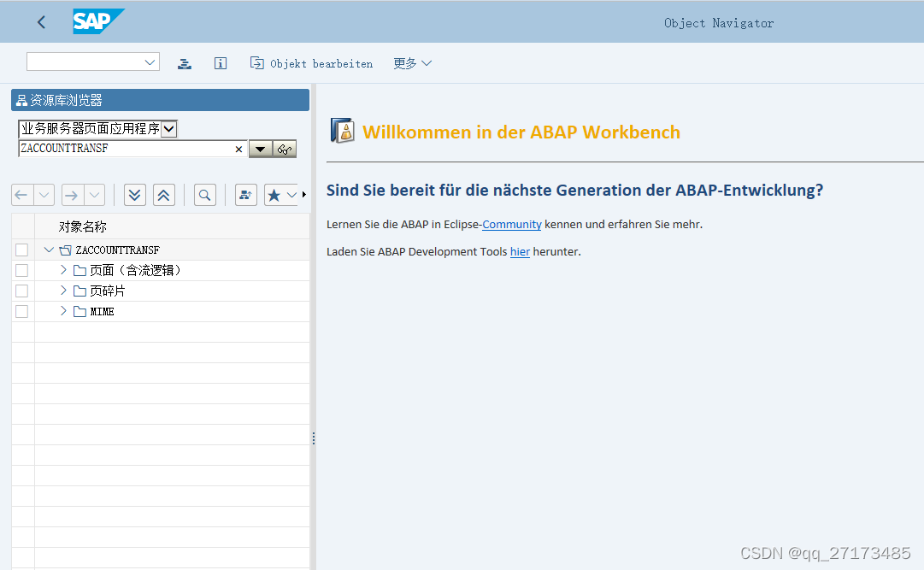924x570 pixels.
Task: Open the information icon in the toolbar
Action: 221,63
